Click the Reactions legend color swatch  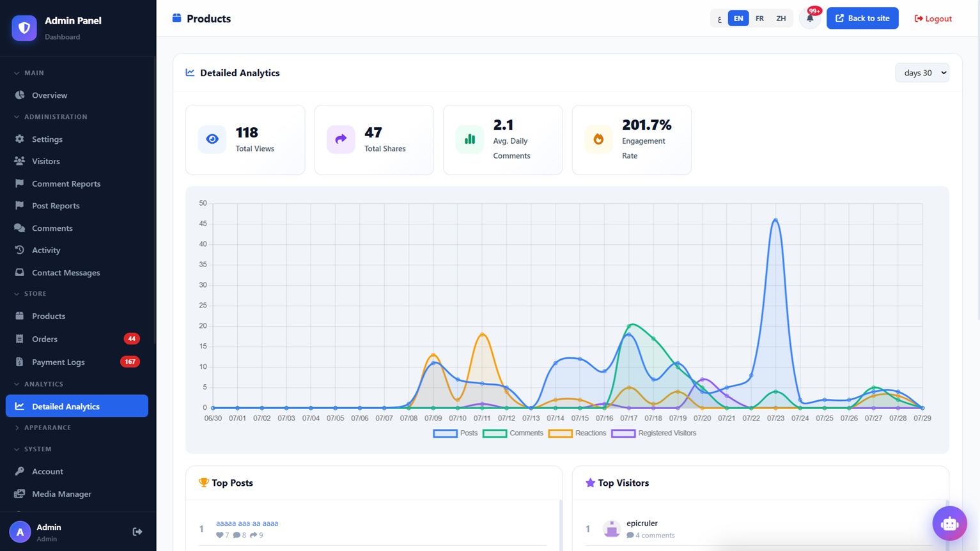560,433
